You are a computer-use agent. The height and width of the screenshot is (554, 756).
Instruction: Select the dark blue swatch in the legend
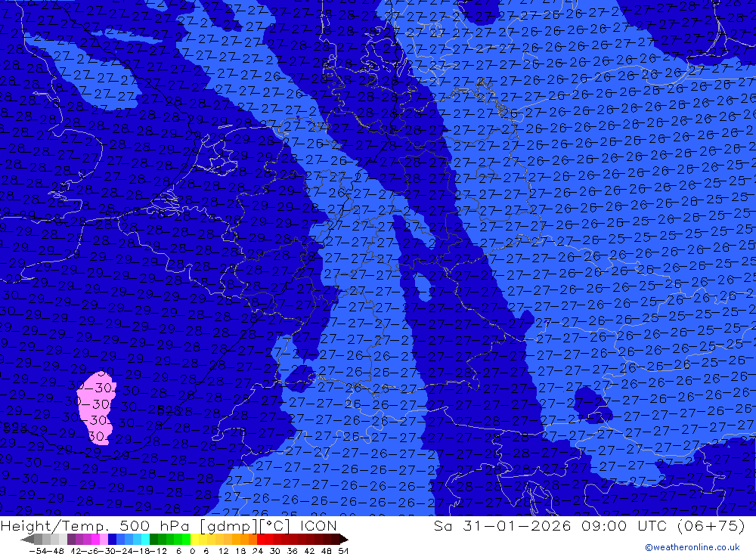(112, 539)
